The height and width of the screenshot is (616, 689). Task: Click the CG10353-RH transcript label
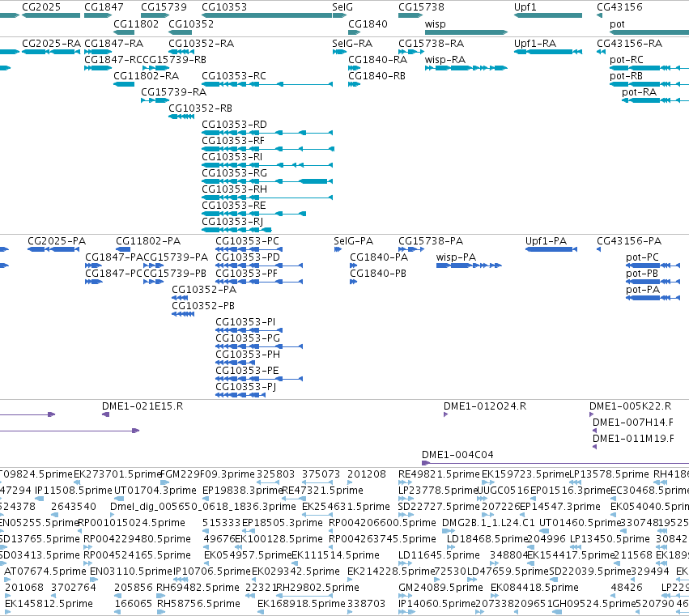[x=234, y=189]
